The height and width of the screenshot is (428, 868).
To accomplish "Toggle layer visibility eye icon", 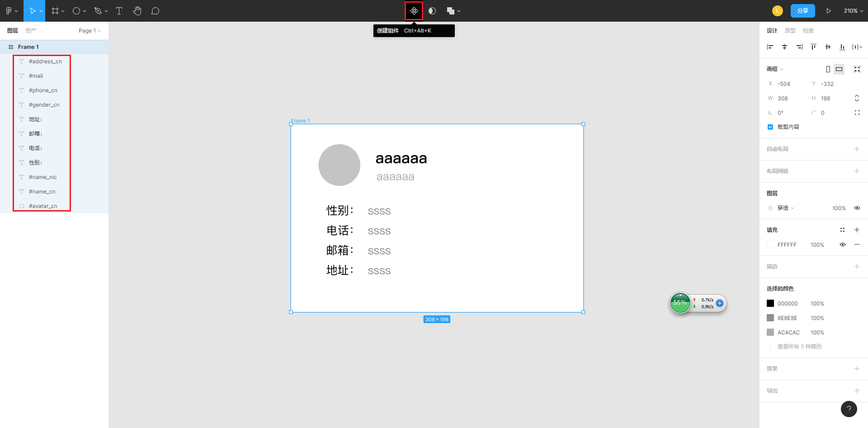I will pyautogui.click(x=857, y=208).
